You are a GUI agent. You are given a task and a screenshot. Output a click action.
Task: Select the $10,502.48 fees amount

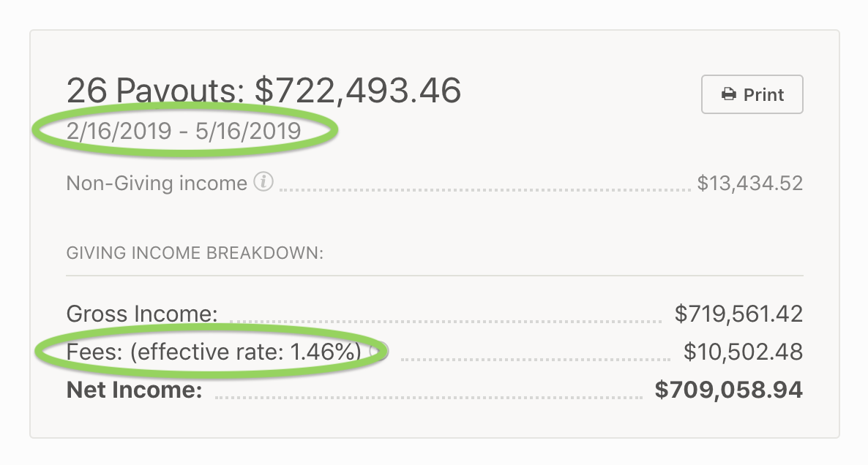(743, 352)
